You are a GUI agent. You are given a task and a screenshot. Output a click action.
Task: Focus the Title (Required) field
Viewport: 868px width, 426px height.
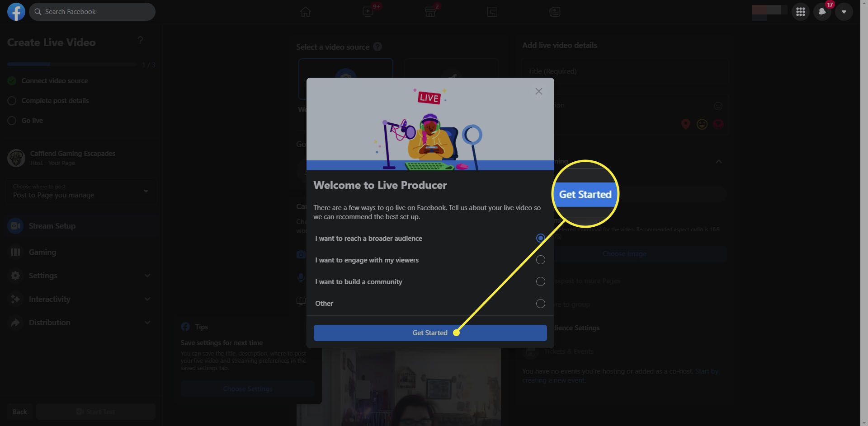point(625,71)
